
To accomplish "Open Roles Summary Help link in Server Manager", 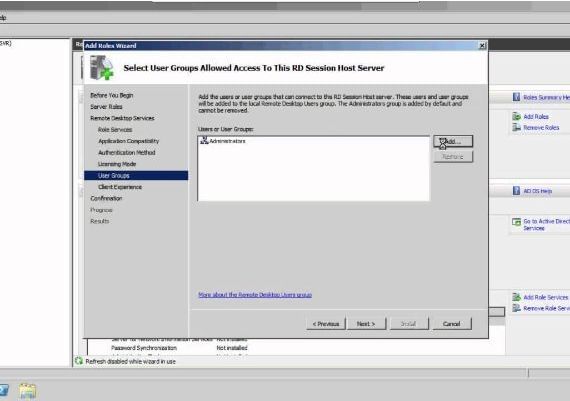I will pyautogui.click(x=546, y=97).
